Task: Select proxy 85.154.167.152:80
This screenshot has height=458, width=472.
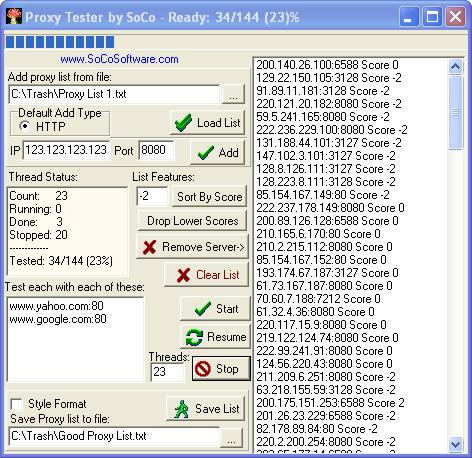Action: coord(321,260)
